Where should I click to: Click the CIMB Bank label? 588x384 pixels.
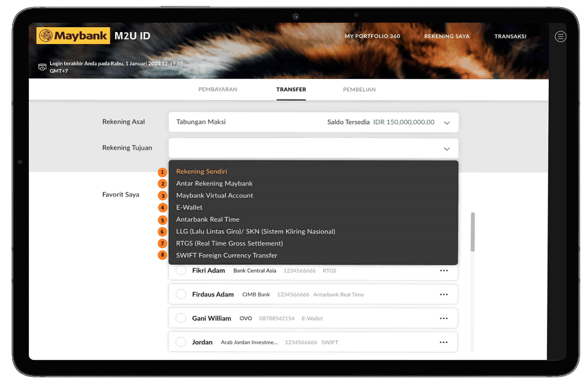point(256,295)
